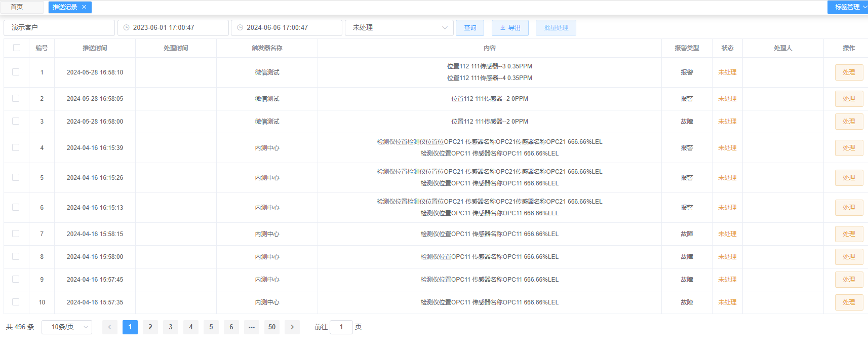The image size is (868, 347).
Task: Click 处理 button for row 4
Action: click(849, 148)
